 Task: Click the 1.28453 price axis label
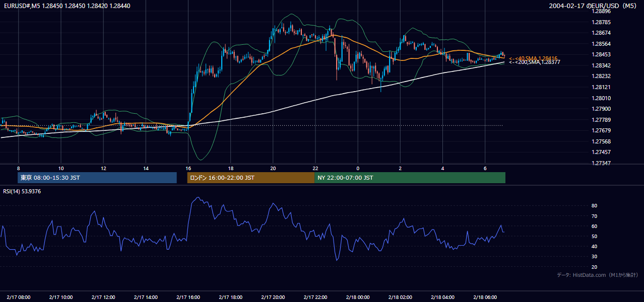tap(602, 54)
